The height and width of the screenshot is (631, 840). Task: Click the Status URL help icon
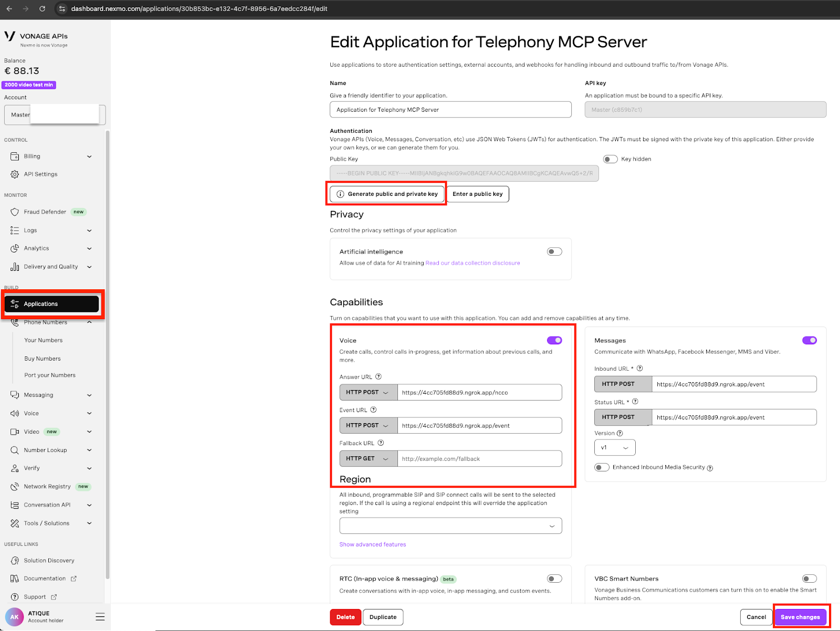[x=635, y=401]
